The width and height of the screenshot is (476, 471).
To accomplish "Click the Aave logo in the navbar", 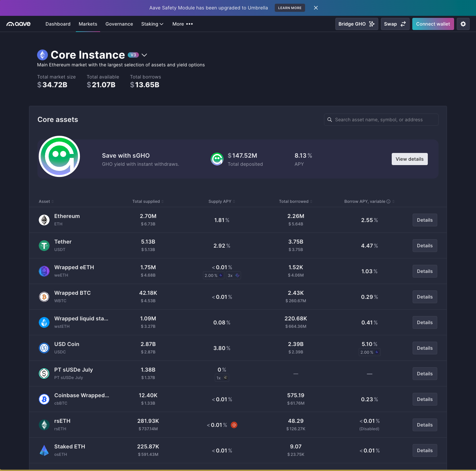I will 19,24.
